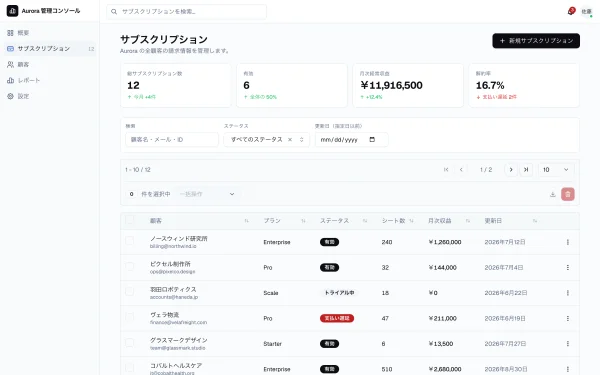Click billing@northwind.io email text
The height and width of the screenshot is (375, 600).
pos(173,246)
